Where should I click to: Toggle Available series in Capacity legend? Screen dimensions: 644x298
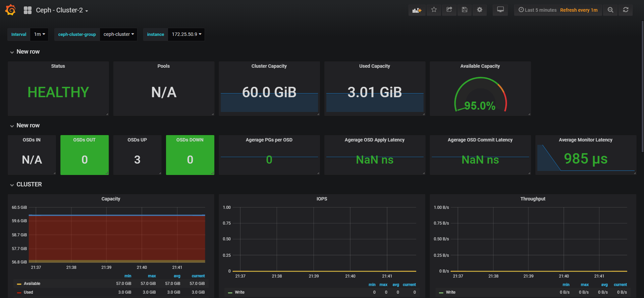pyautogui.click(x=32, y=284)
